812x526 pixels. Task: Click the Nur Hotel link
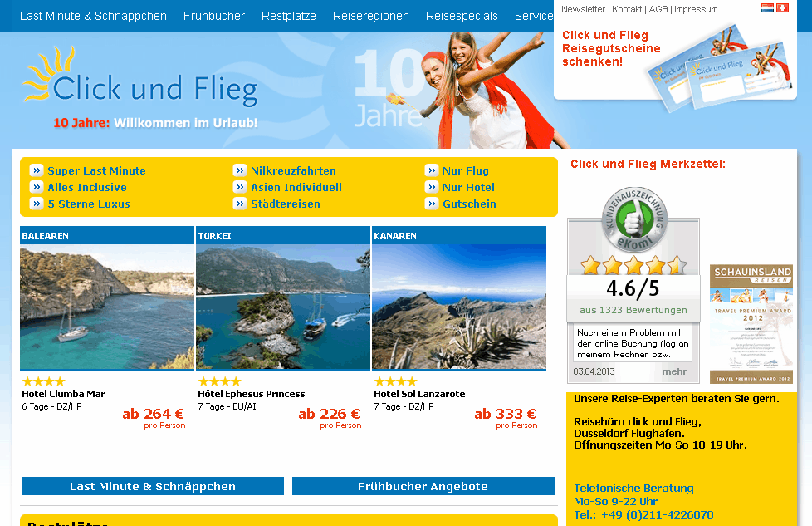tap(468, 187)
